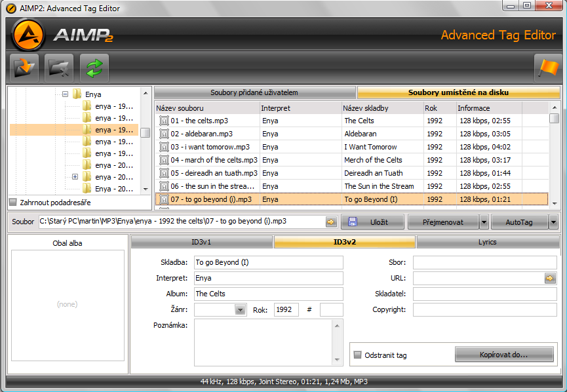Image resolution: width=567 pixels, height=392 pixels.
Task: Click the Uložit save button
Action: click(372, 222)
